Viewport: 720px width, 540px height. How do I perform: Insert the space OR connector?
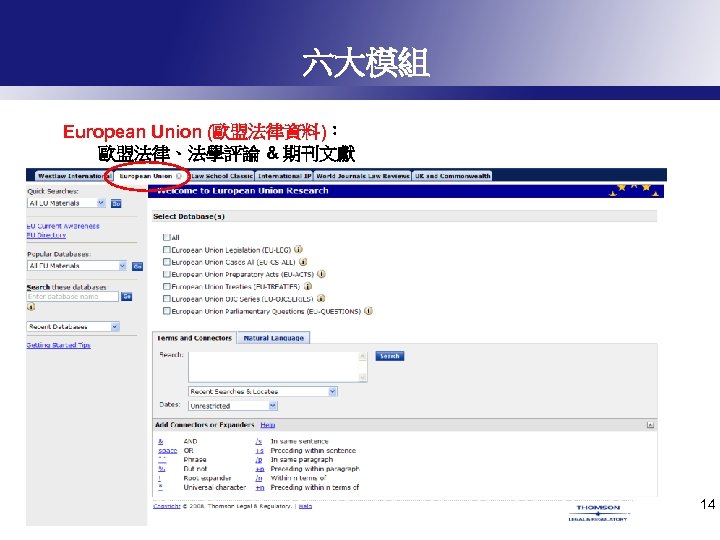pyautogui.click(x=168, y=450)
